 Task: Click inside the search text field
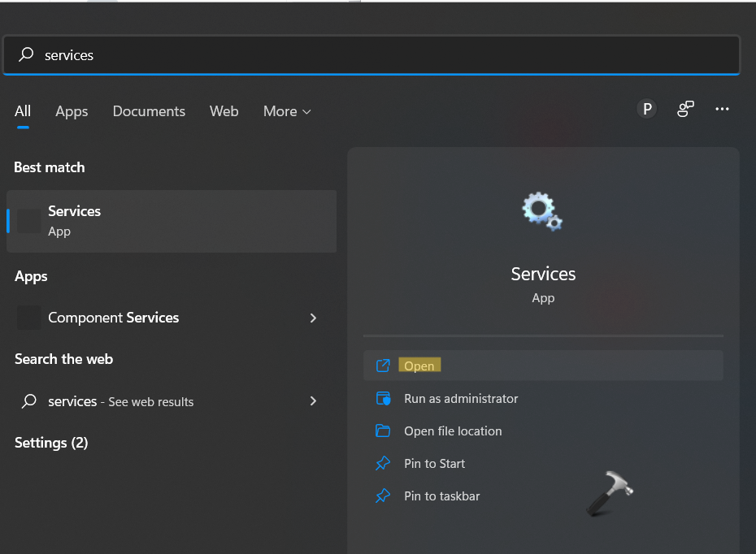coord(366,55)
